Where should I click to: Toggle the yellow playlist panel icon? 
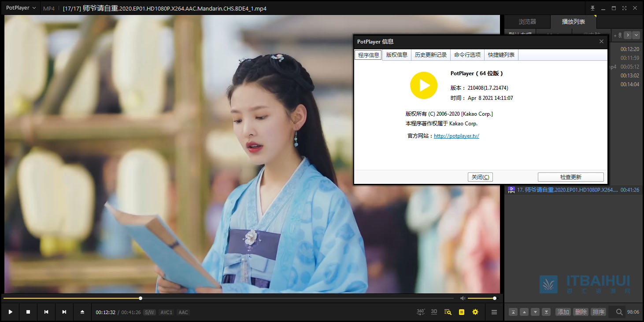(462, 312)
